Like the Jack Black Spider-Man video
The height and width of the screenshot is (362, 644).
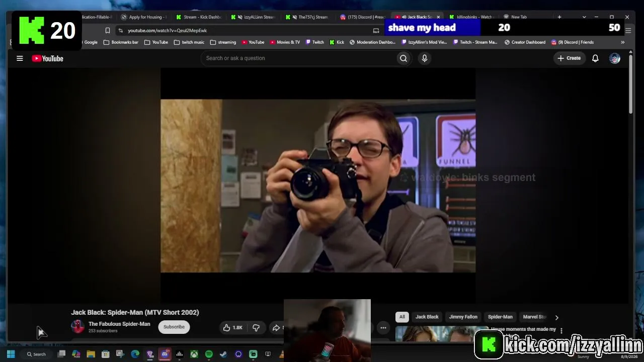pos(232,328)
